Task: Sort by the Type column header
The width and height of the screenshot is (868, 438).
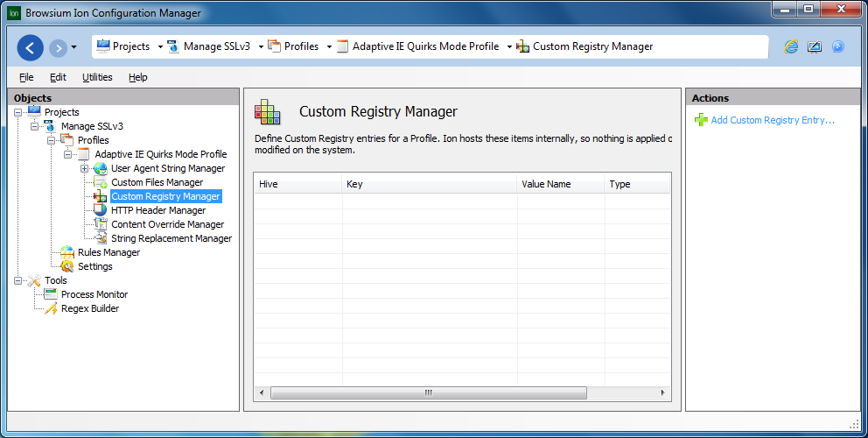Action: coord(637,184)
